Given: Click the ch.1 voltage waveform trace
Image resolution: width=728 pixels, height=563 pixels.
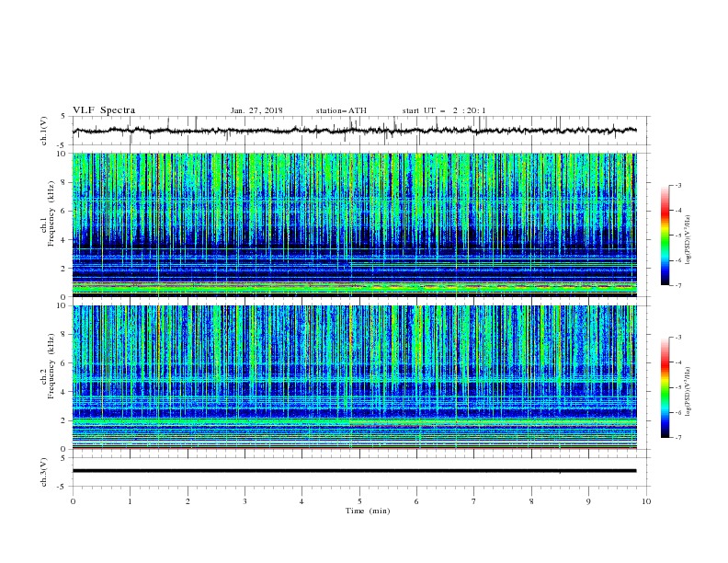Looking at the screenshot, I should pos(354,131).
